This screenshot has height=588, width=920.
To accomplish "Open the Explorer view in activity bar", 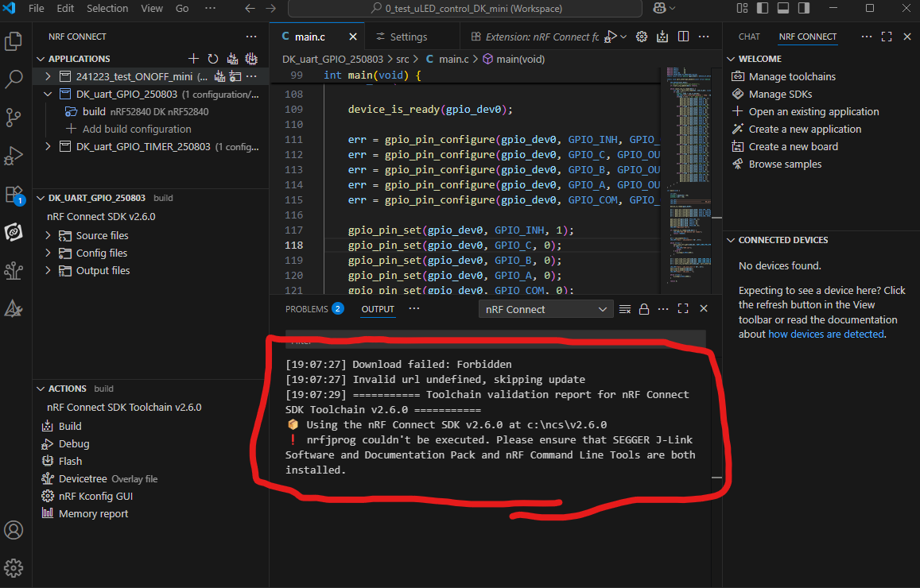I will point(14,41).
